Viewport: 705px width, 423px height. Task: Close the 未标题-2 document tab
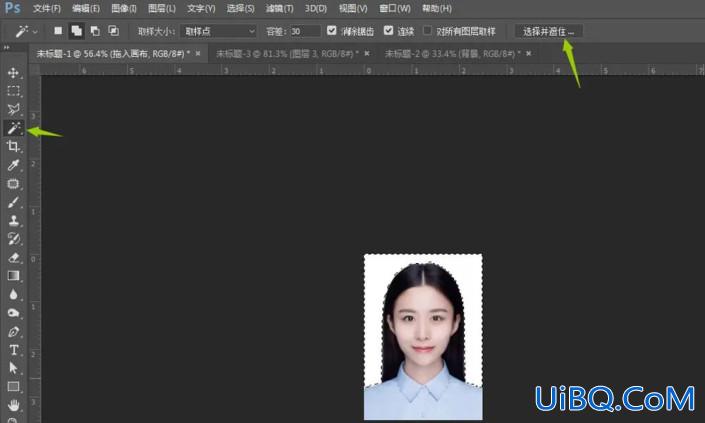[529, 53]
